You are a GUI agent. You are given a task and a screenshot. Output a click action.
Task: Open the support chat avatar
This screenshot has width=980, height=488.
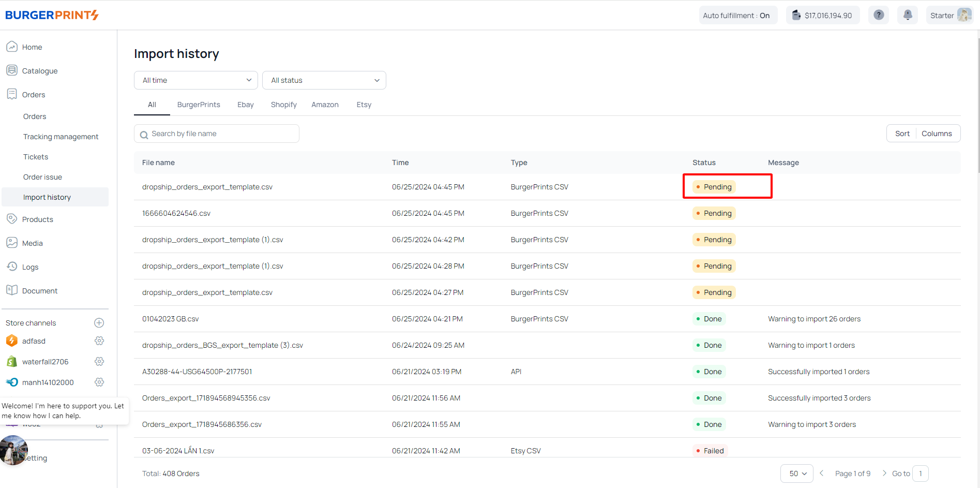[x=14, y=450]
